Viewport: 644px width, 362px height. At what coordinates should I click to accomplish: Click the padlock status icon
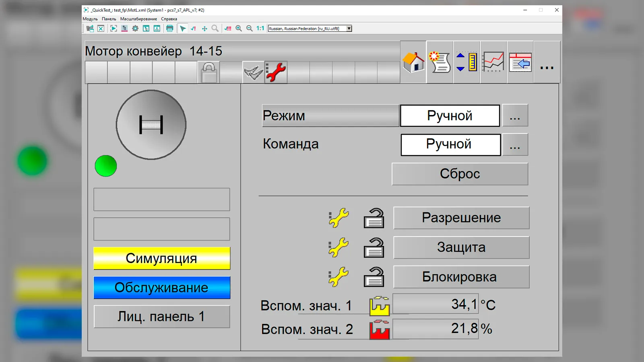click(209, 72)
